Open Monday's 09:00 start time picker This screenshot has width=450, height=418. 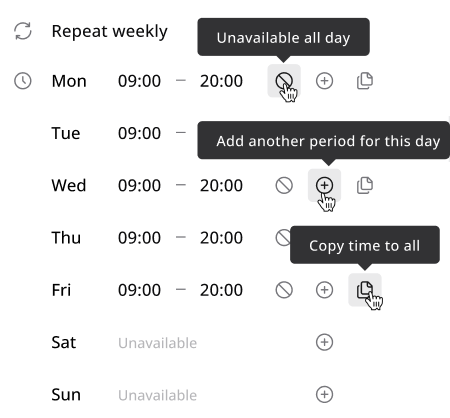point(139,81)
